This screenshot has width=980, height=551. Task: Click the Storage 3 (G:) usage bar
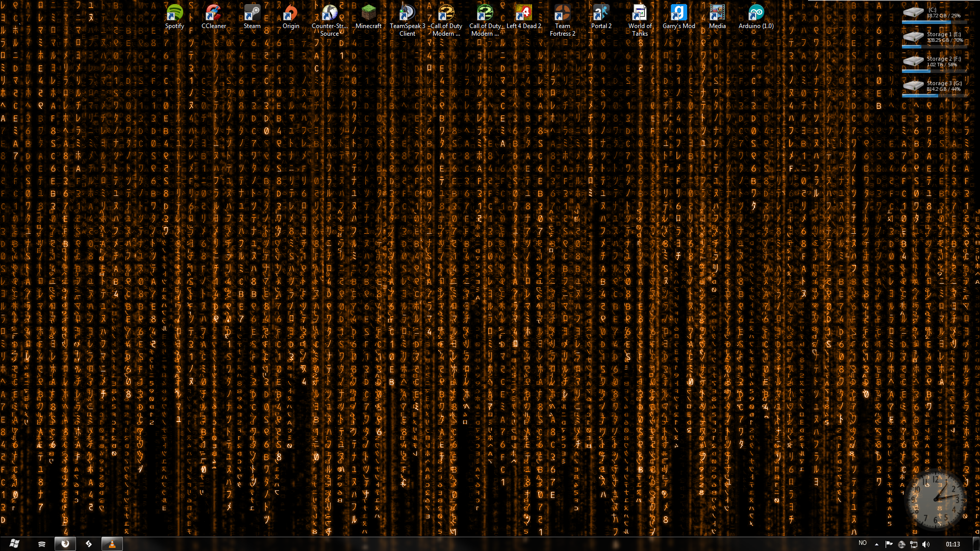click(934, 95)
